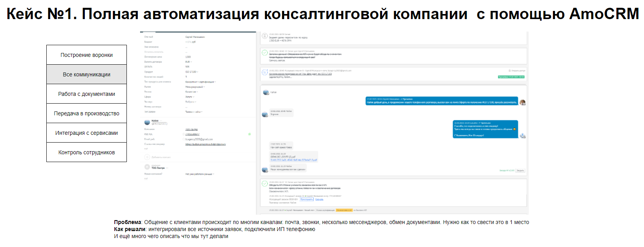Click the budget note icon in feed

[265, 36]
